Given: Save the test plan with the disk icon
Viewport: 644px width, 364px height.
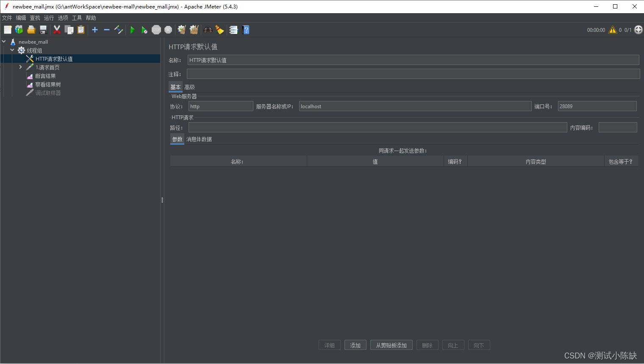Looking at the screenshot, I should (x=43, y=30).
